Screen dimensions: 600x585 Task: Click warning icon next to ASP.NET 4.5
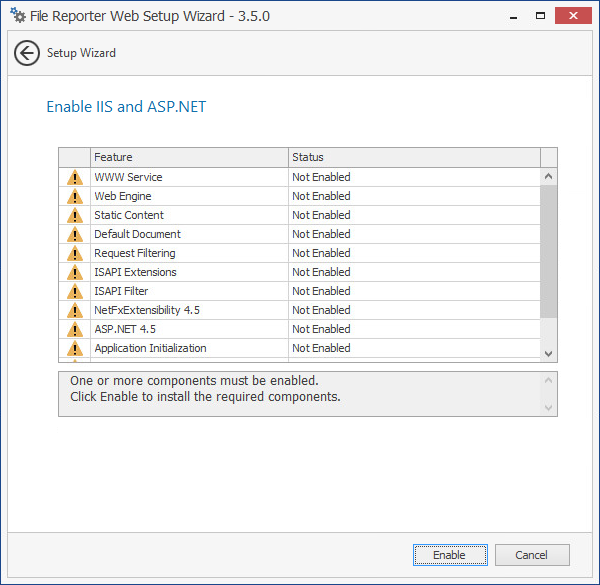click(x=75, y=330)
